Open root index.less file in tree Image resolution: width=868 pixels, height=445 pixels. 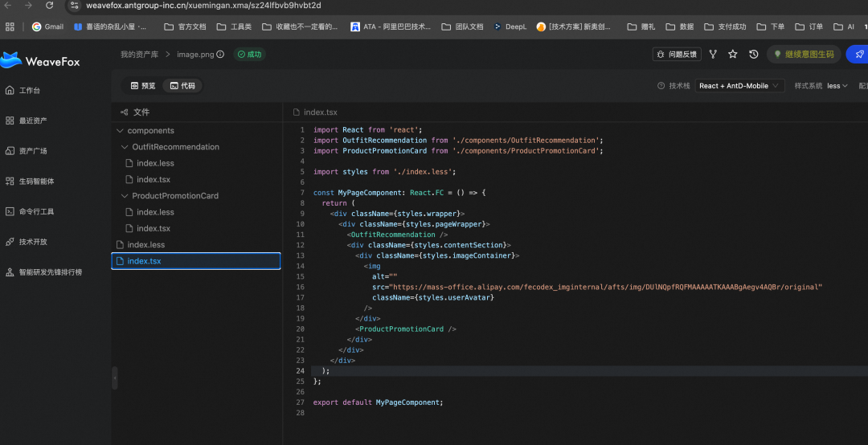(x=145, y=245)
